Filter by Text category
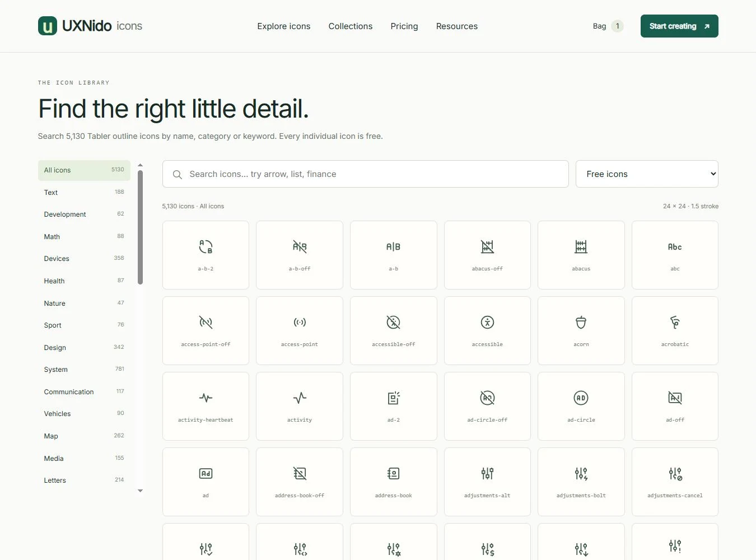756x560 pixels. (x=84, y=192)
